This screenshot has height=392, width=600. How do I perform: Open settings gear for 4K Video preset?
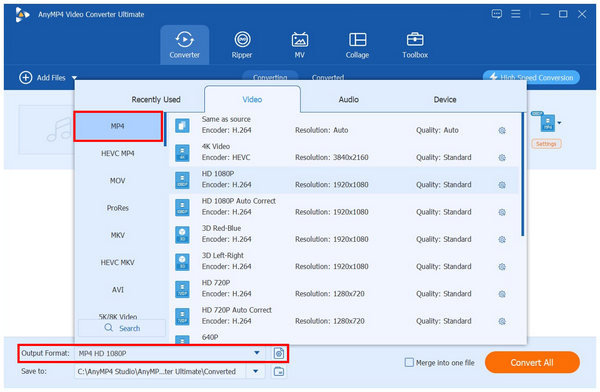pyautogui.click(x=502, y=158)
